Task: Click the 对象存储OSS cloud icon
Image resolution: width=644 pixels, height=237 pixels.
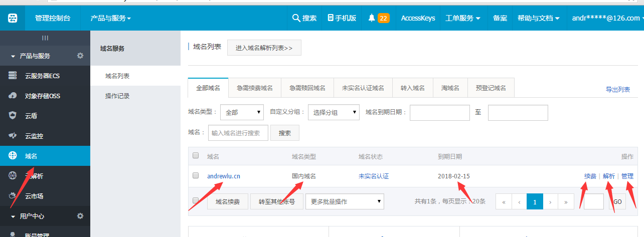Action: tap(13, 96)
